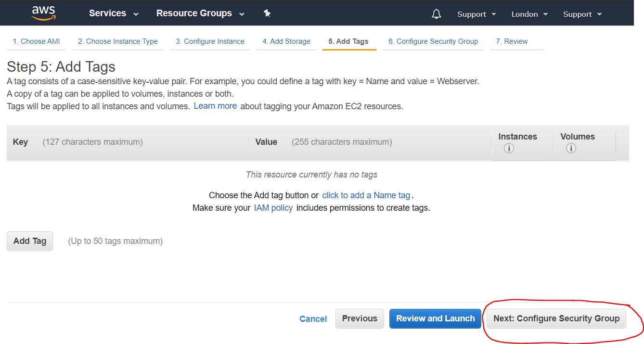The image size is (644, 344).
Task: Click the AWS logo home icon
Action: coord(44,13)
